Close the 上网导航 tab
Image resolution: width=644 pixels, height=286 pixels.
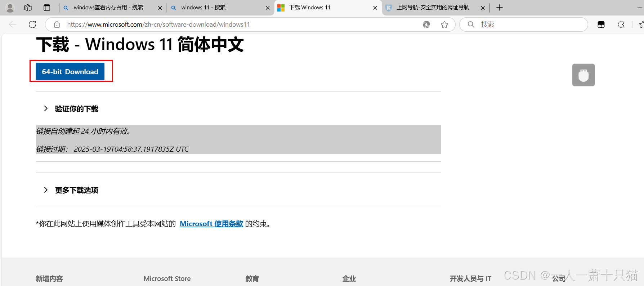coord(483,8)
